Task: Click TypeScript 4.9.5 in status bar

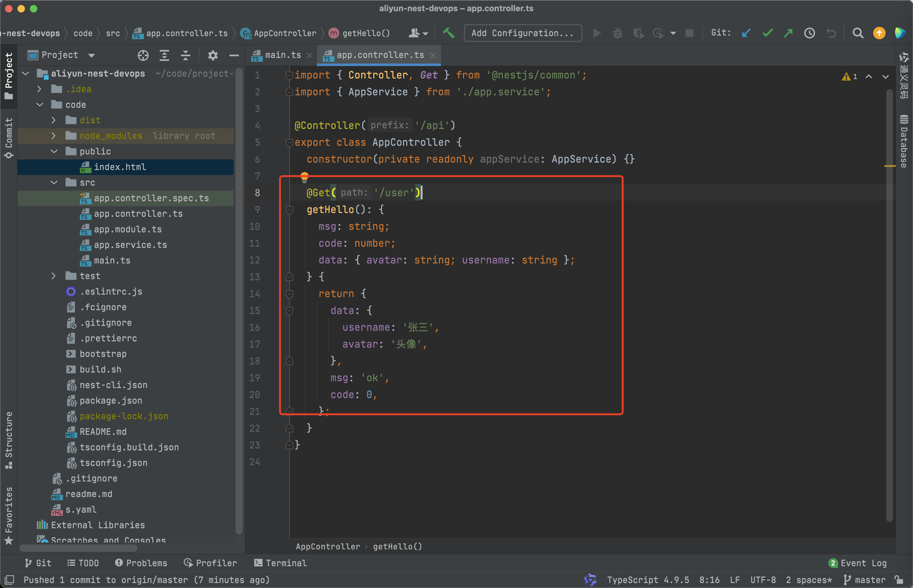Action: (648, 580)
